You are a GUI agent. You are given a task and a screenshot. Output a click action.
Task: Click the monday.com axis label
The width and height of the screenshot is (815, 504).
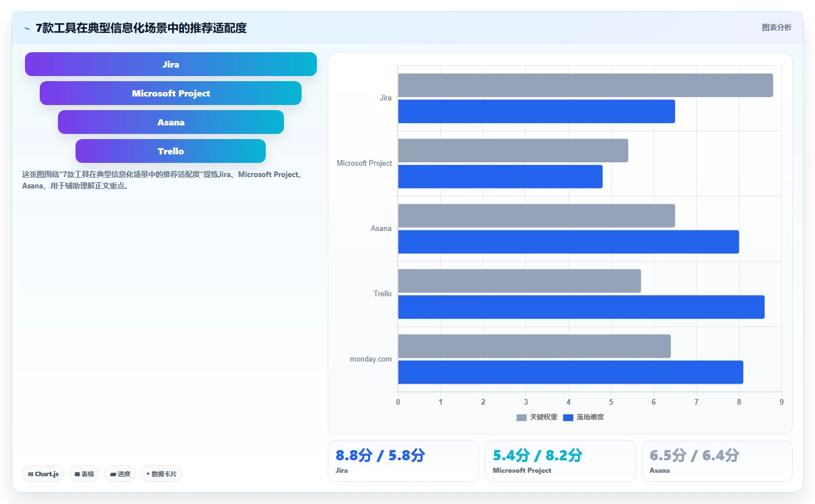371,359
